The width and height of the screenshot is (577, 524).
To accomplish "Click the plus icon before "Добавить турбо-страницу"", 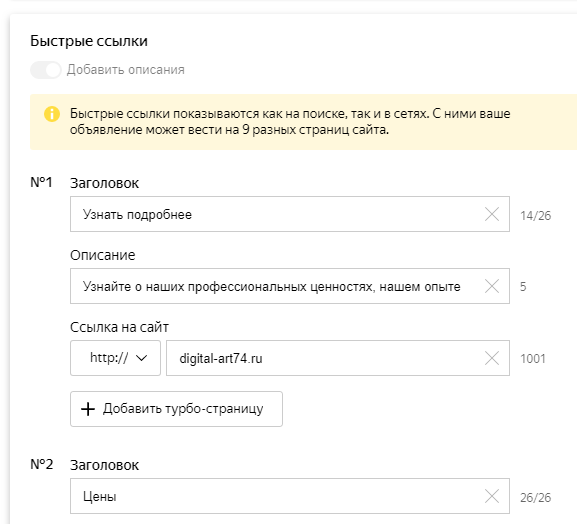I will (88, 409).
